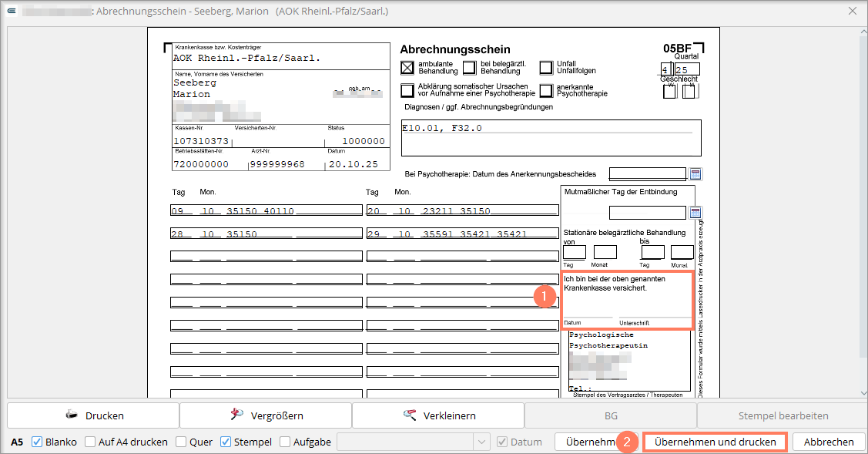Click the entry row 20 10 23211 35150

[462, 210]
